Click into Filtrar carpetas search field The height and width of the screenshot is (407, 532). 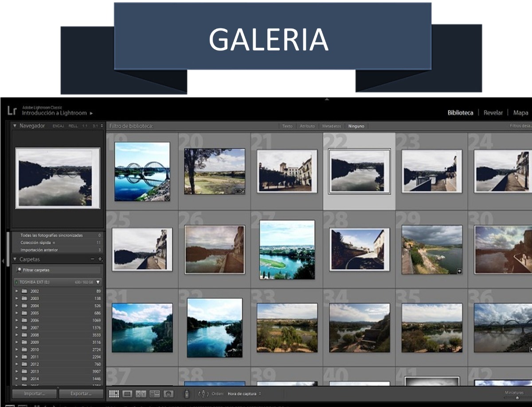pos(59,270)
